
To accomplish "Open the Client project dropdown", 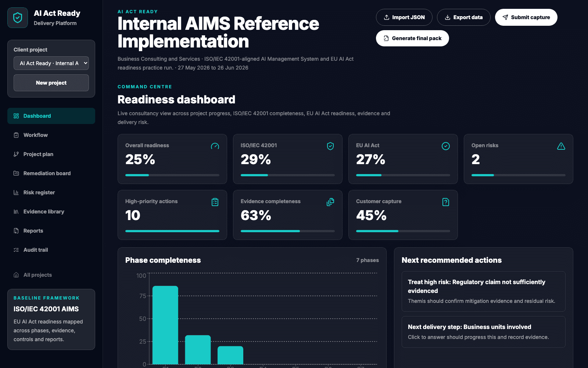I will [51, 63].
